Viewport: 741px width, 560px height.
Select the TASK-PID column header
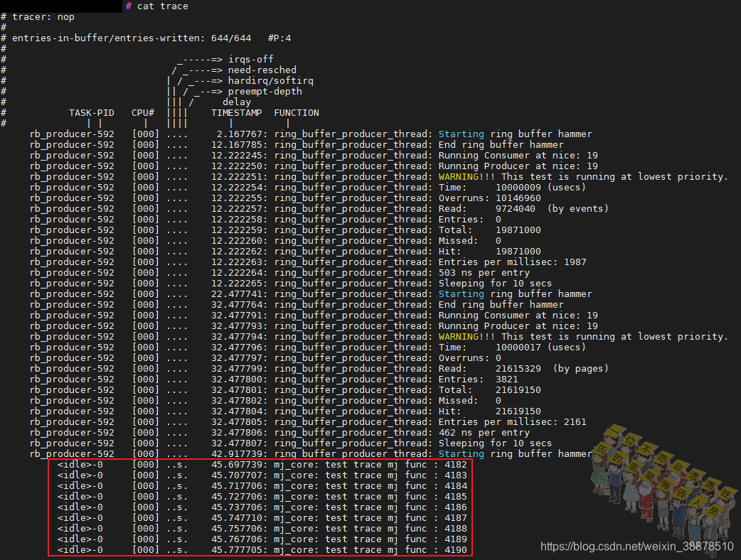[92, 112]
